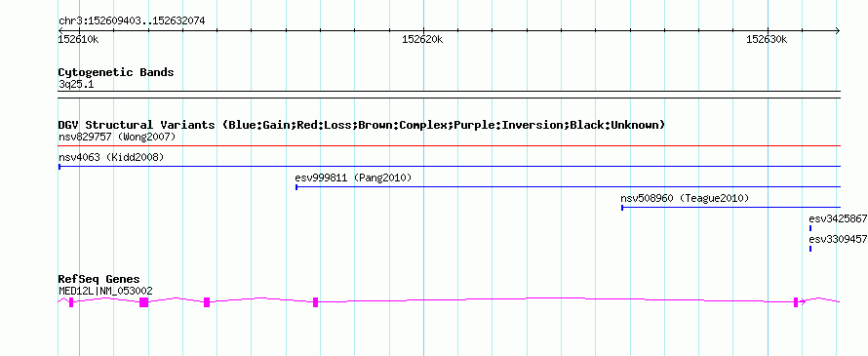Click the small blue esv3425867 marker
The image size is (868, 356).
[810, 228]
